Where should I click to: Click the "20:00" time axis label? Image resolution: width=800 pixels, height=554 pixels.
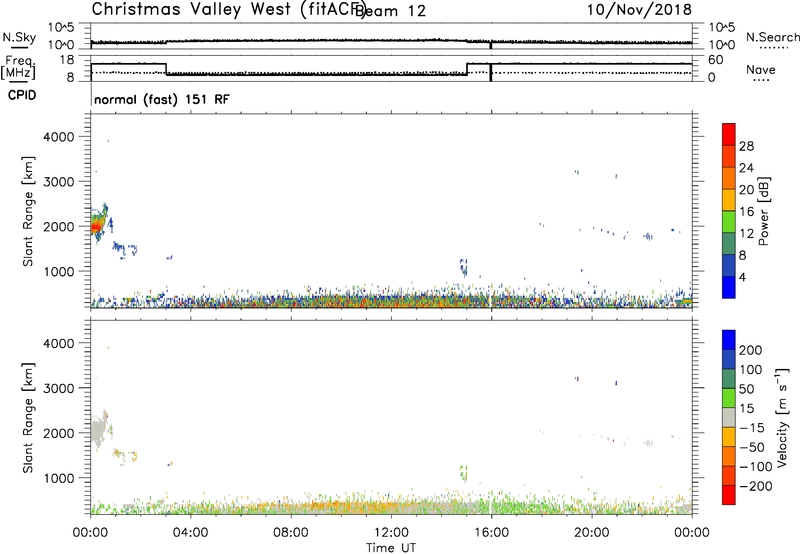(591, 533)
